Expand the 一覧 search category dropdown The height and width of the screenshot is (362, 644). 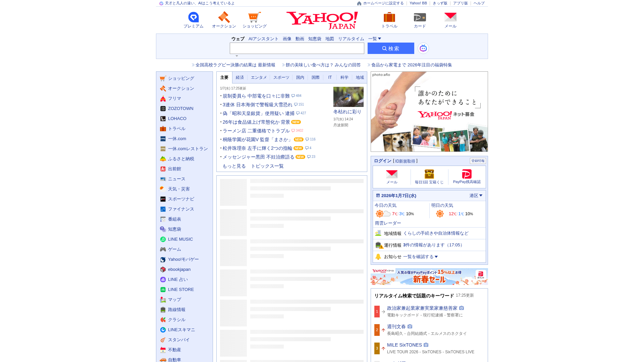pyautogui.click(x=375, y=39)
